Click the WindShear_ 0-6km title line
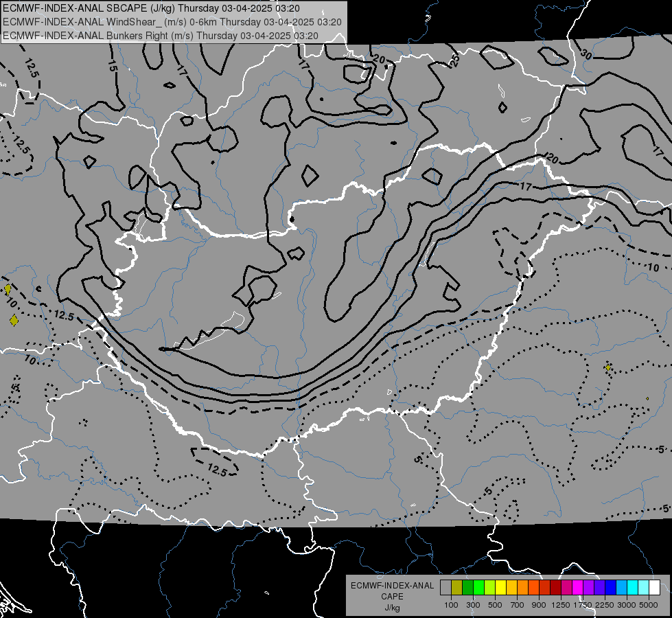Screen dimensions: 672x618 click(172, 22)
